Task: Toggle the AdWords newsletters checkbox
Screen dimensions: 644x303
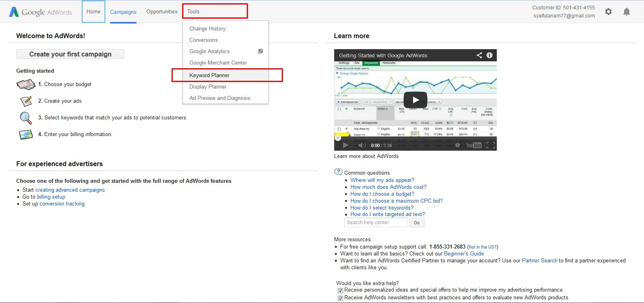Action: tap(340, 298)
